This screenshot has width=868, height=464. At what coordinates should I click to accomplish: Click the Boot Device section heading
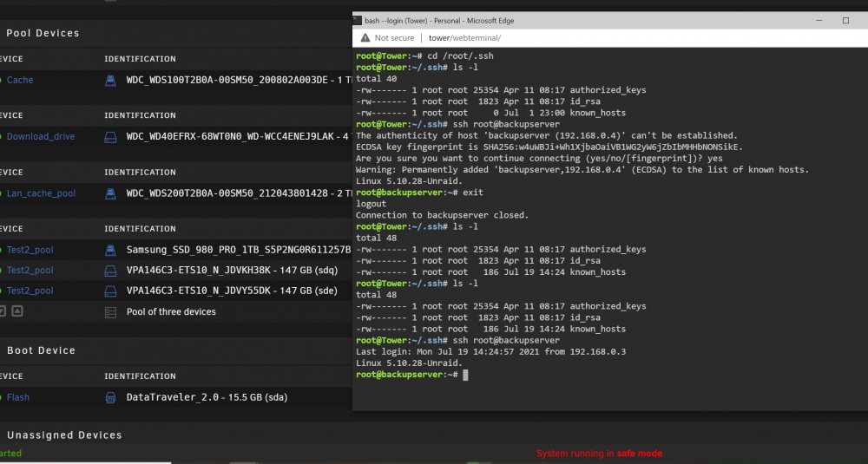[41, 350]
